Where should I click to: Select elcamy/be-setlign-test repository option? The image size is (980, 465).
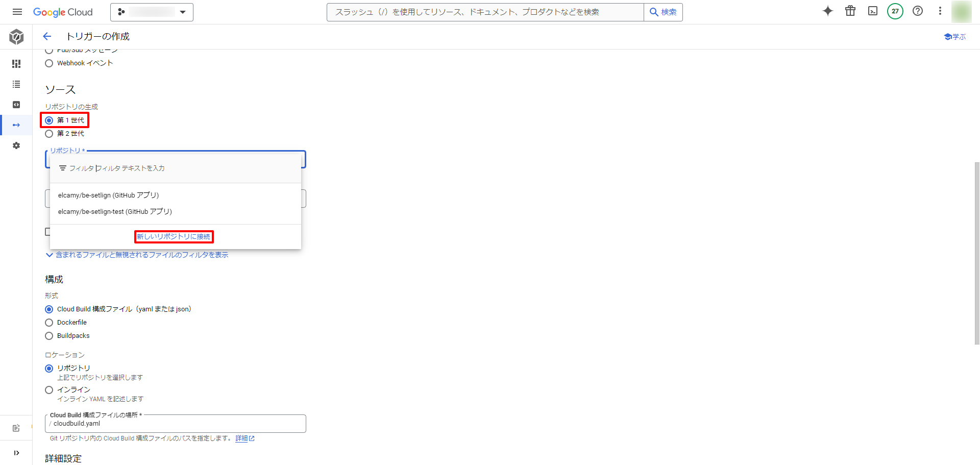click(x=115, y=212)
